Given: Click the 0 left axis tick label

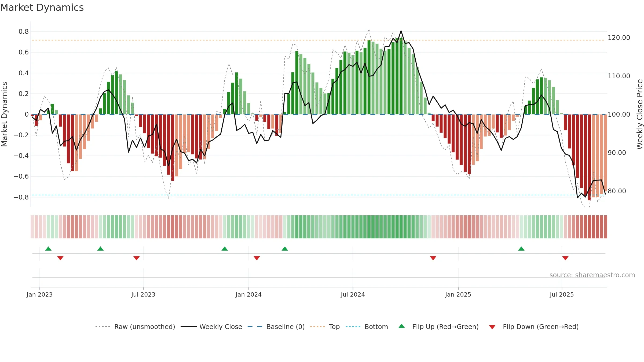Looking at the screenshot, I should [x=27, y=114].
